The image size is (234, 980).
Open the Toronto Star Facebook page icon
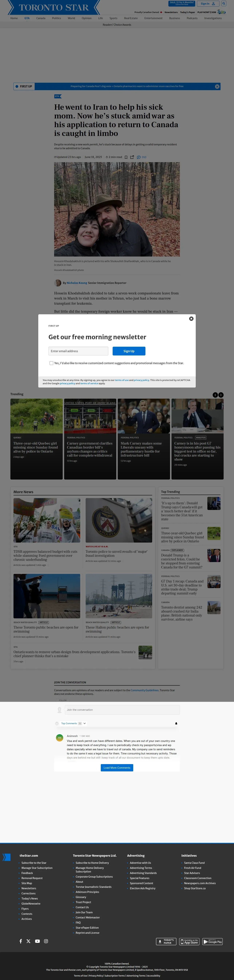coord(21,941)
